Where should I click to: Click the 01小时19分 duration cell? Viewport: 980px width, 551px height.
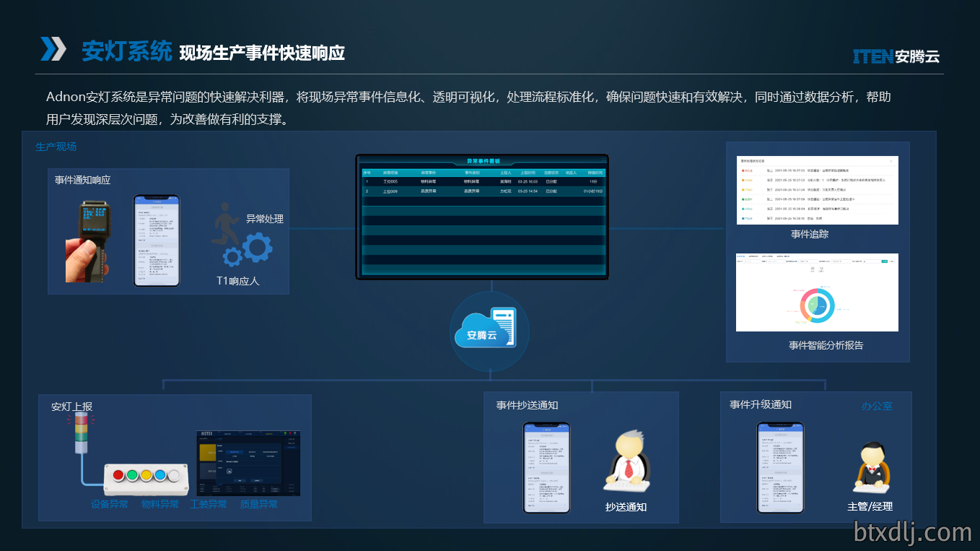tap(593, 191)
